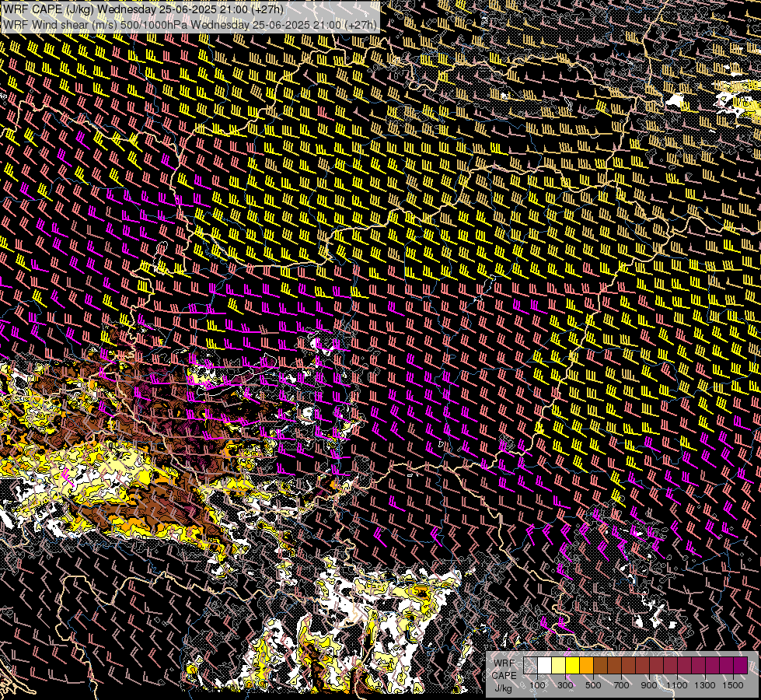Select the brown 500–600 J/kg legend swatch

pos(600,666)
